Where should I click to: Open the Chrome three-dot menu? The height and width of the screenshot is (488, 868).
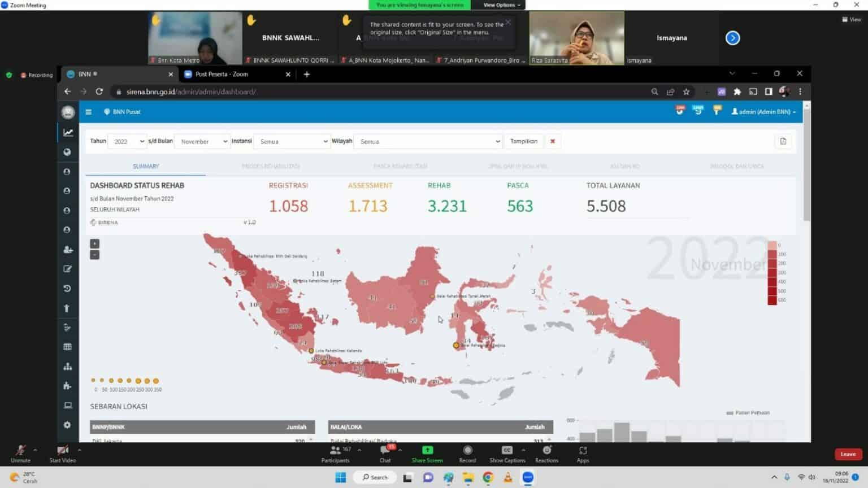[800, 91]
